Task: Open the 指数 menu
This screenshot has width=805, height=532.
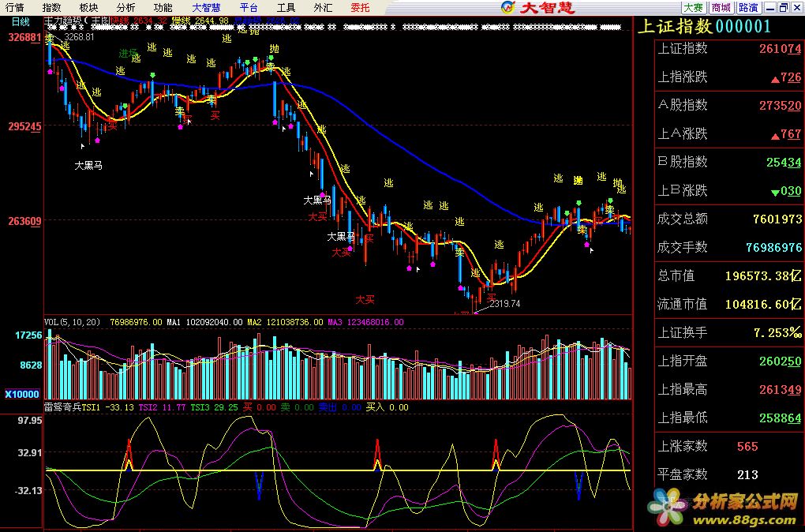Action: coord(51,8)
